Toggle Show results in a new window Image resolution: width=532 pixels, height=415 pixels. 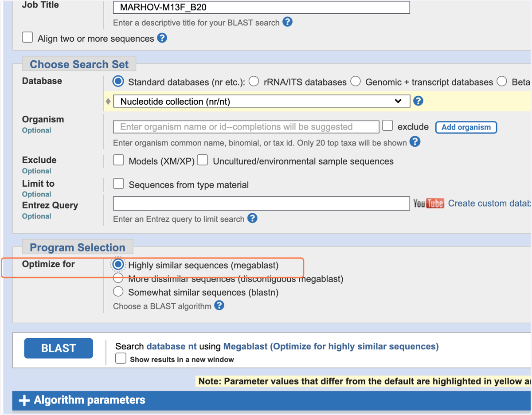point(121,358)
